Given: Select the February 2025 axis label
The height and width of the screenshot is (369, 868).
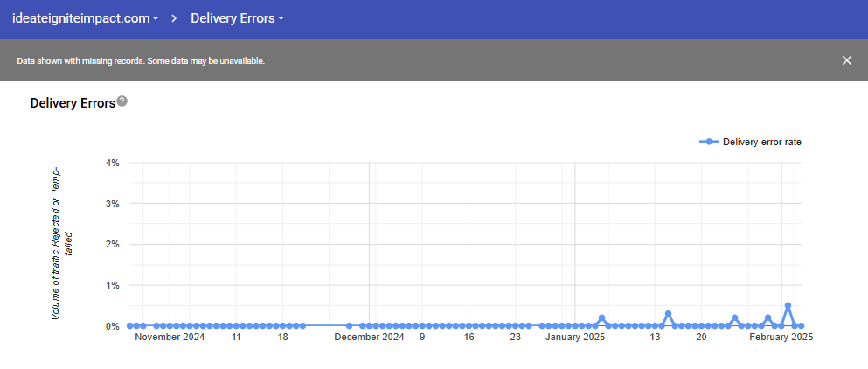Looking at the screenshot, I should (780, 337).
